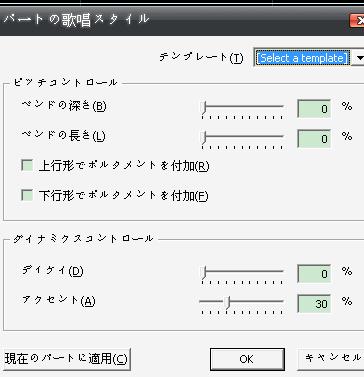Click the アクセント(A) label text
The height and width of the screenshot is (377, 364).
click(58, 301)
